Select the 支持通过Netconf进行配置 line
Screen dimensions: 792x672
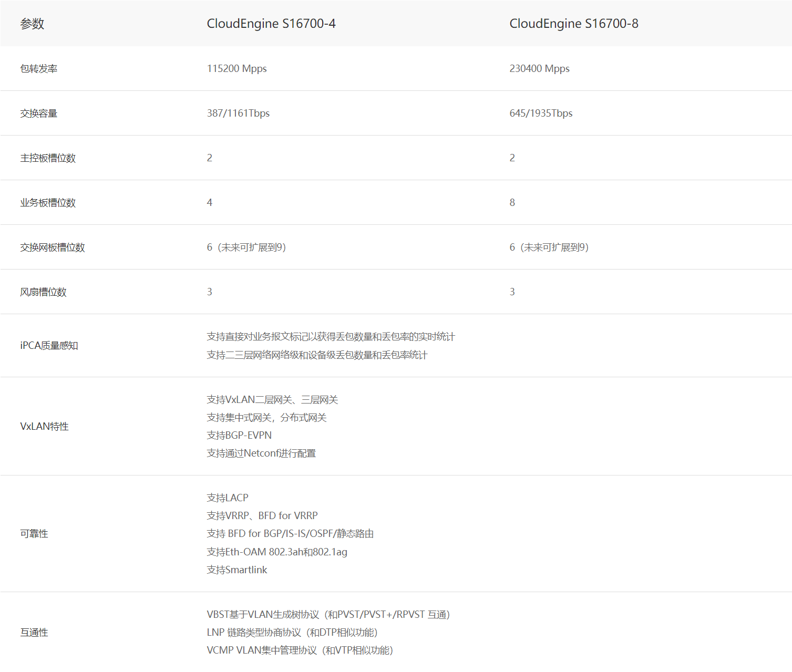click(x=261, y=453)
